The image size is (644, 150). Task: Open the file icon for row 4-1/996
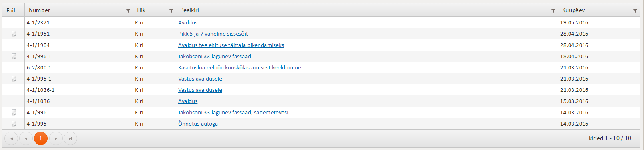point(14,112)
